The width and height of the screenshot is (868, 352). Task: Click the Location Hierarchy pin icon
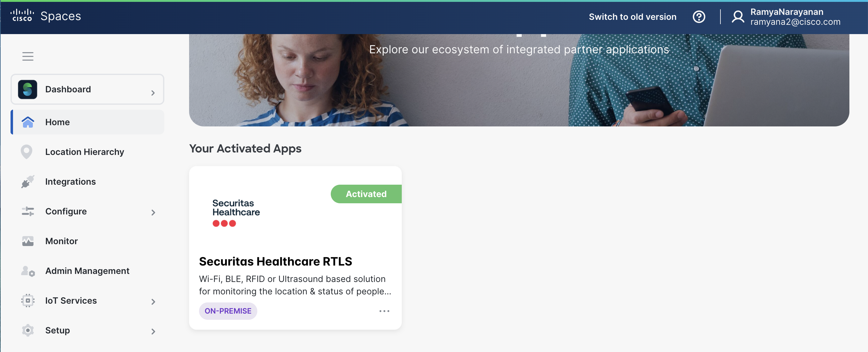27,152
